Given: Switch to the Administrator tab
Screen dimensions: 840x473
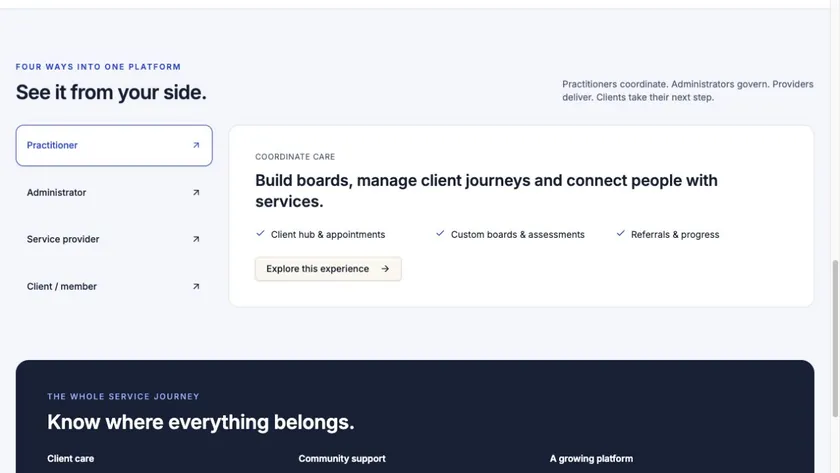Looking at the screenshot, I should (x=114, y=192).
